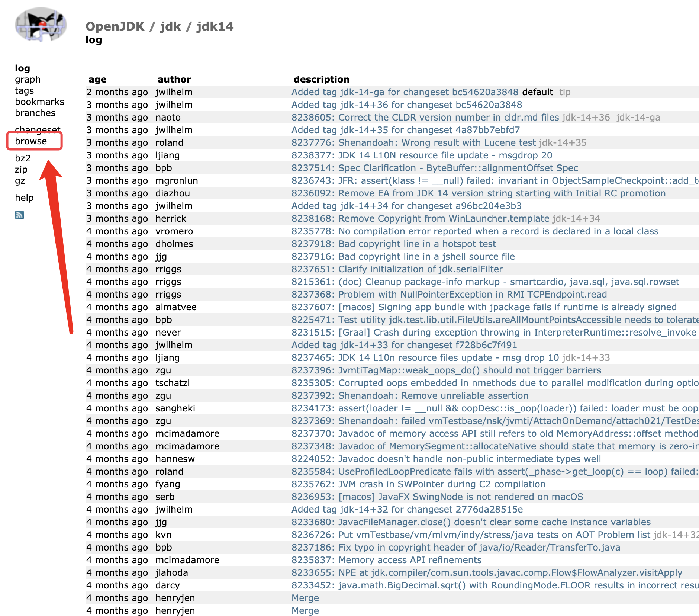The width and height of the screenshot is (699, 616).
Task: Open 'Added tag jdk-14+33 for changeset' commit
Action: point(404,345)
